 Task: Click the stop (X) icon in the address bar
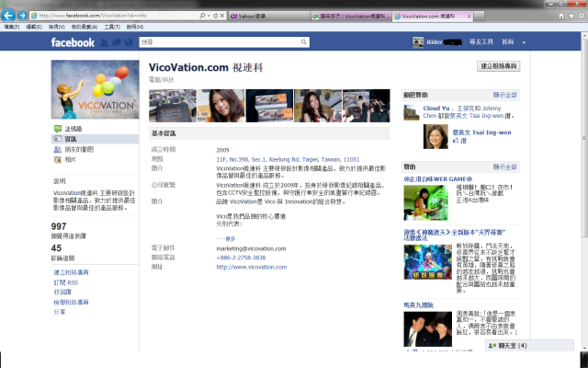[x=222, y=16]
